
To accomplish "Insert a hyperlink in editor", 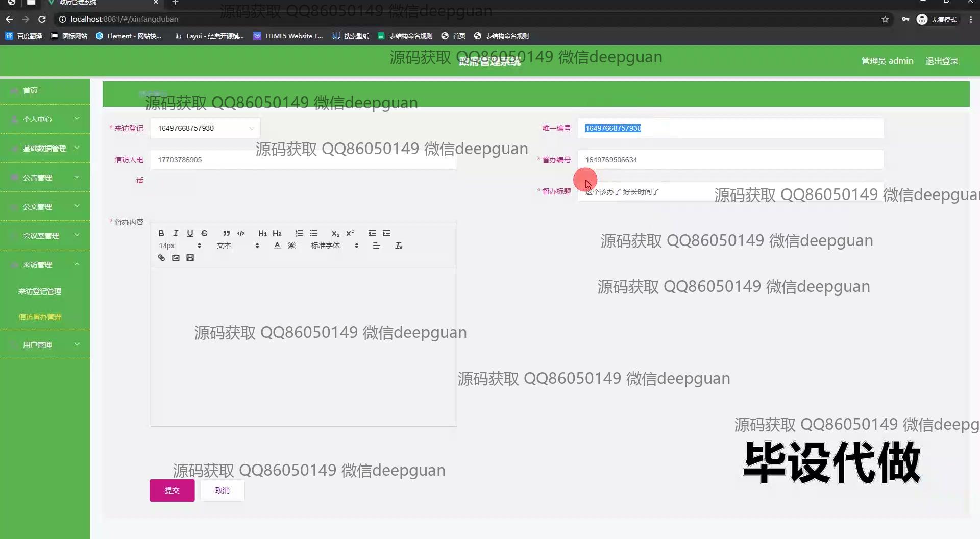I will click(x=161, y=258).
